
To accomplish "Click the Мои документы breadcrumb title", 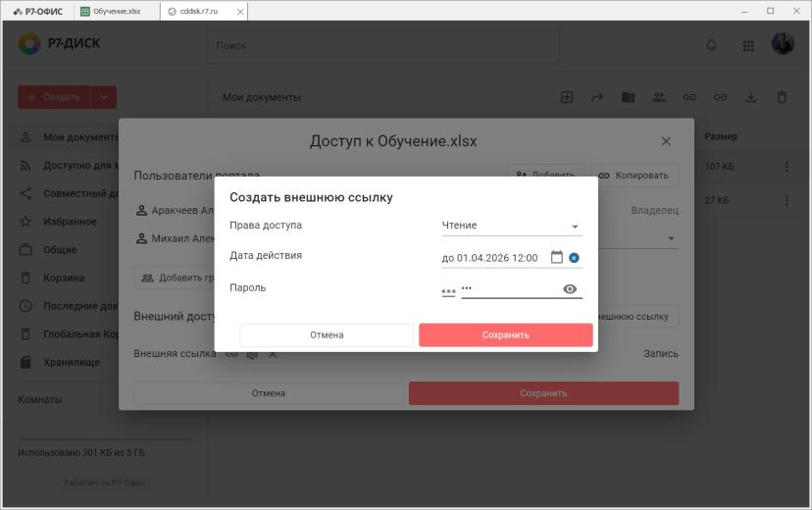I will (x=262, y=97).
